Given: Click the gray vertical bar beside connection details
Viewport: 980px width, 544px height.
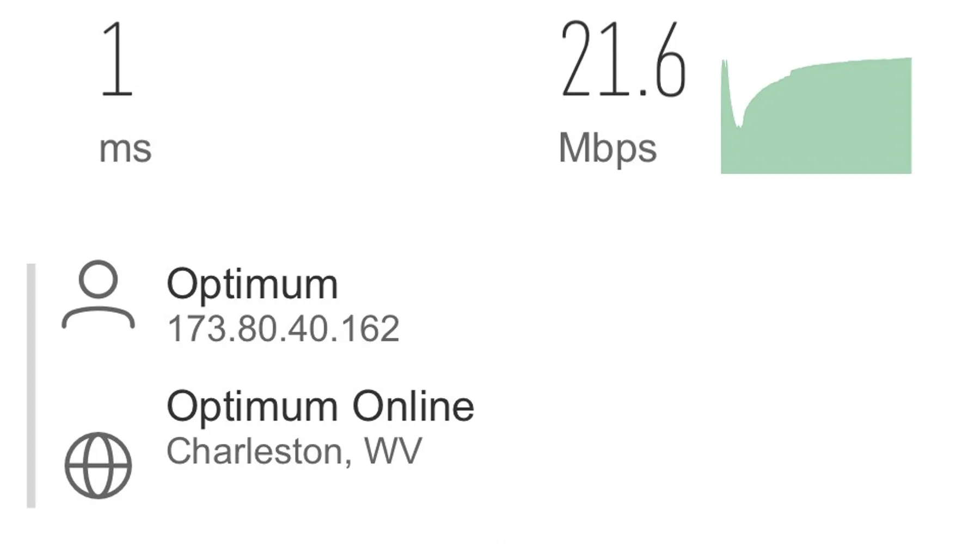Looking at the screenshot, I should click(31, 386).
